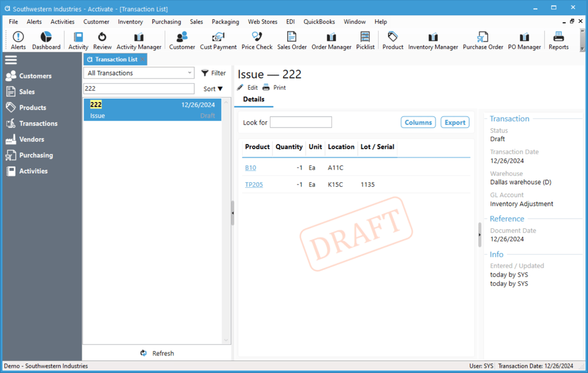Click the transaction list vertical scrollbar
This screenshot has width=588, height=373.
(x=226, y=222)
